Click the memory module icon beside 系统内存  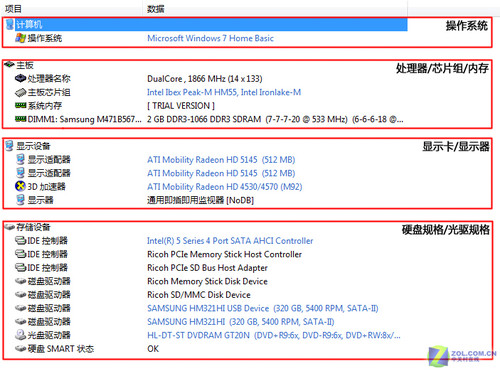(20, 105)
